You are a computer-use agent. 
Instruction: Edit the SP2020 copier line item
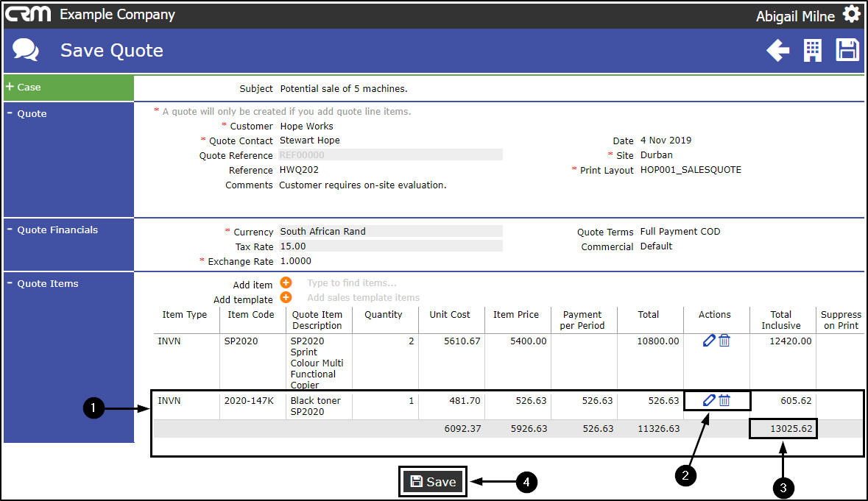[709, 341]
